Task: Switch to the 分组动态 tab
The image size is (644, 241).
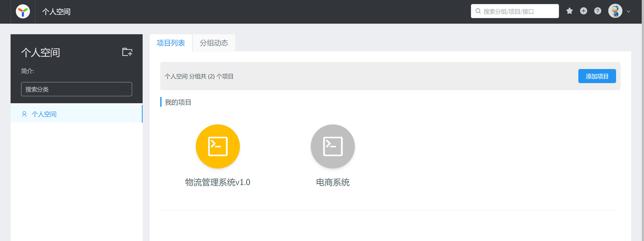Action: pos(214,43)
